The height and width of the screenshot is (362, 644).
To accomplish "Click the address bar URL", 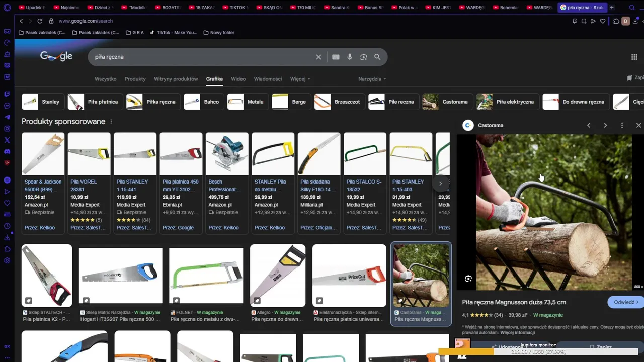I will 86,21.
